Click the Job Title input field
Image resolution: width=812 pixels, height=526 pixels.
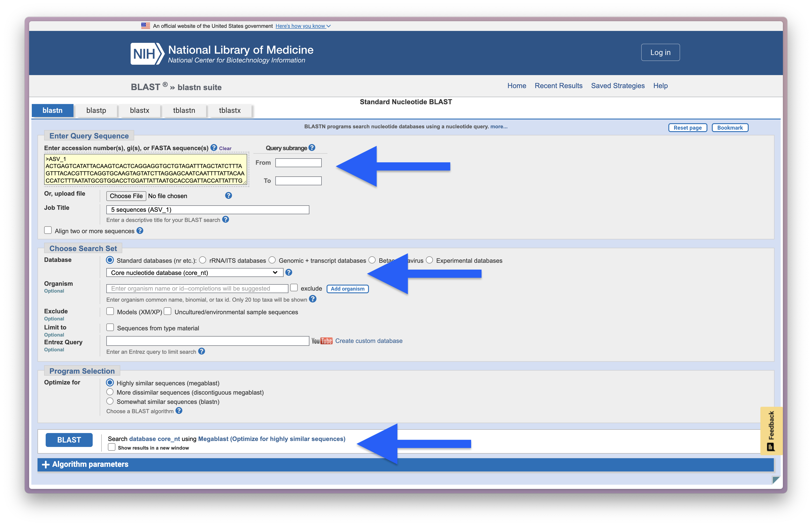[x=208, y=210]
